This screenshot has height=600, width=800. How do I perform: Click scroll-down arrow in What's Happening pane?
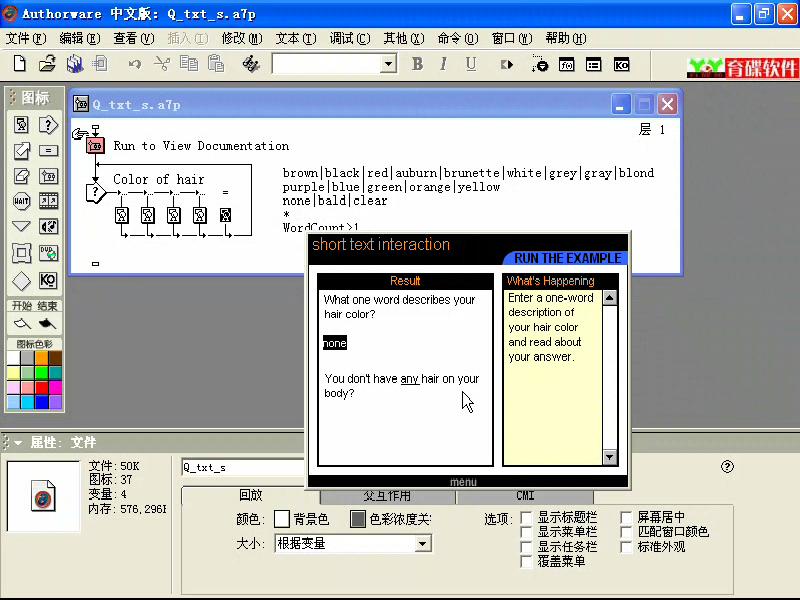click(x=610, y=457)
